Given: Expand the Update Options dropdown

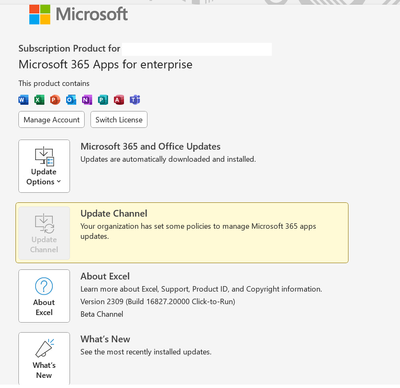Looking at the screenshot, I should pos(44,166).
